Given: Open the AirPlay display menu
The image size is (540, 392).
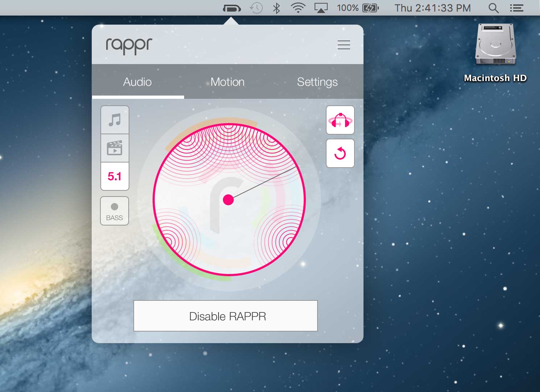Looking at the screenshot, I should click(x=321, y=8).
